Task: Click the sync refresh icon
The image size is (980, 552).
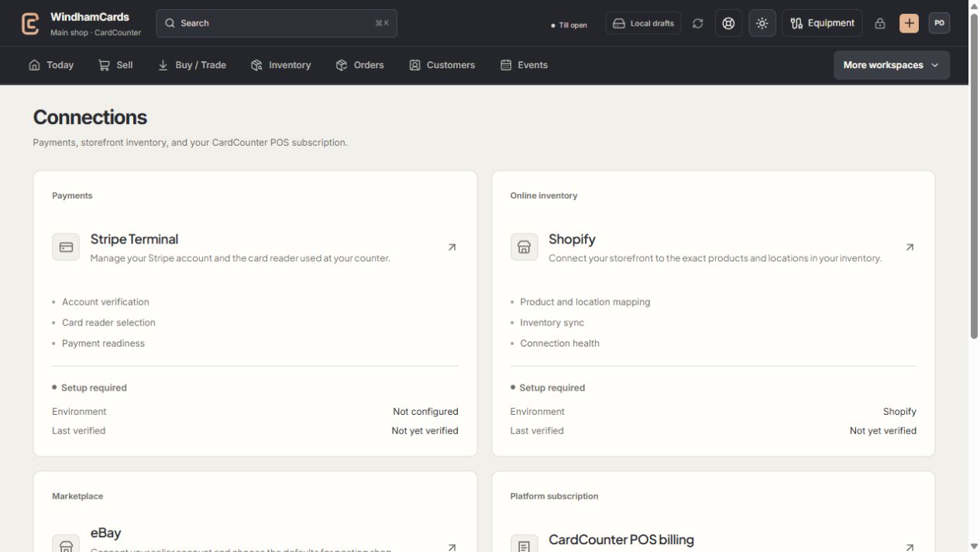Action: [x=698, y=23]
